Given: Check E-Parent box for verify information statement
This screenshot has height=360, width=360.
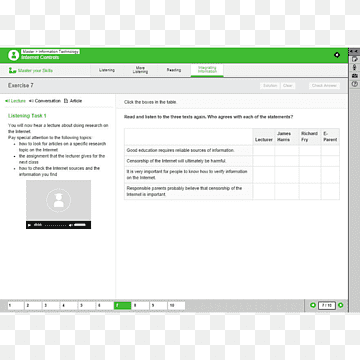Looking at the screenshot, I should [330, 175].
